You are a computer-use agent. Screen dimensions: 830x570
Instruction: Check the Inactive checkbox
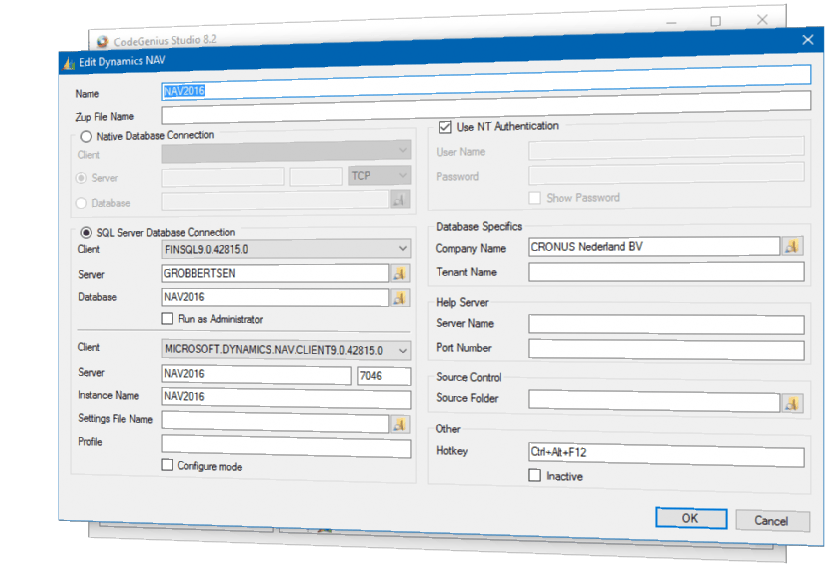point(535,475)
